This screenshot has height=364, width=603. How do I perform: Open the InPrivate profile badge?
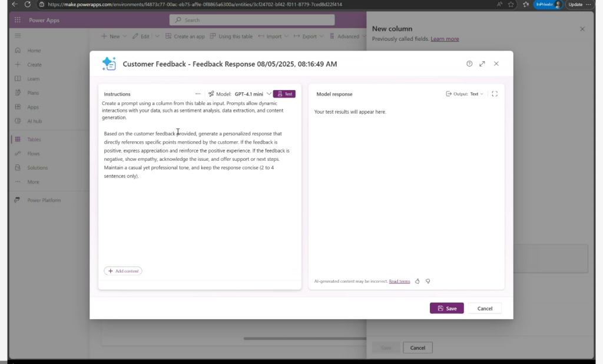coord(548,4)
